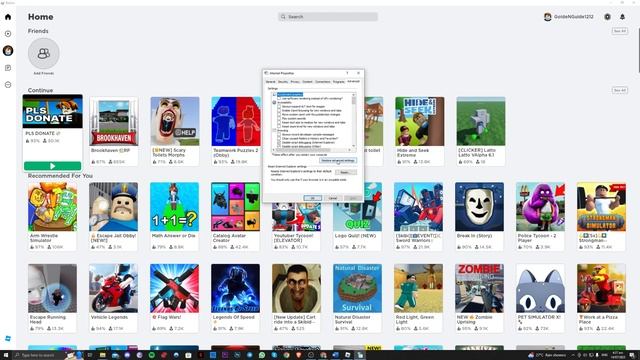Viewport: 640px width, 360px height.
Task: Click See All for Continue section
Action: tap(620, 90)
